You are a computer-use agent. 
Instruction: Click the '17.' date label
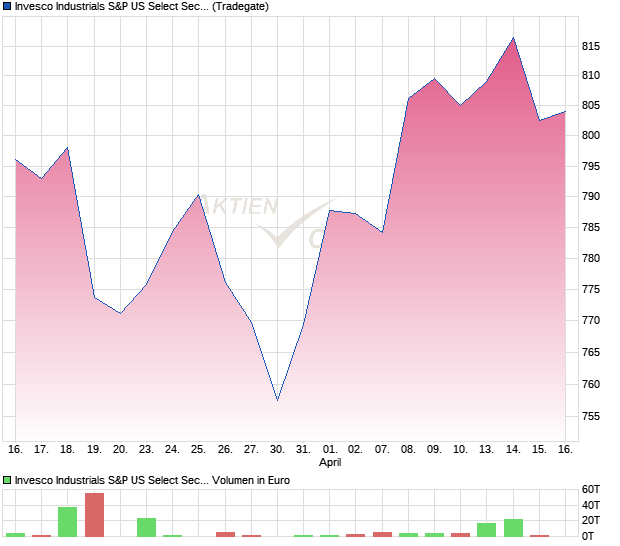42,450
